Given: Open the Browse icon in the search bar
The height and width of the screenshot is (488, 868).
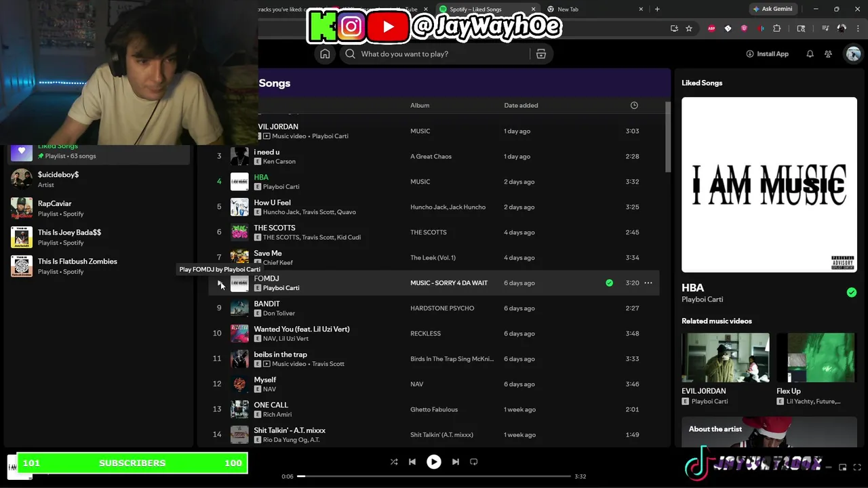Looking at the screenshot, I should 541,54.
